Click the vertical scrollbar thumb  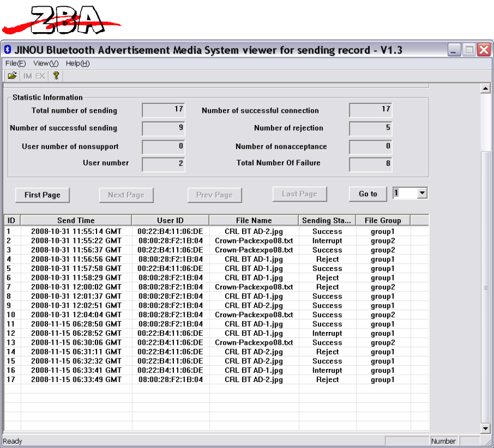[x=486, y=287]
